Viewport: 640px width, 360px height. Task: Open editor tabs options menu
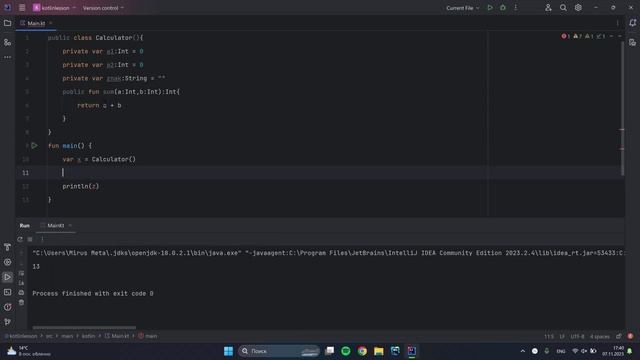click(617, 23)
